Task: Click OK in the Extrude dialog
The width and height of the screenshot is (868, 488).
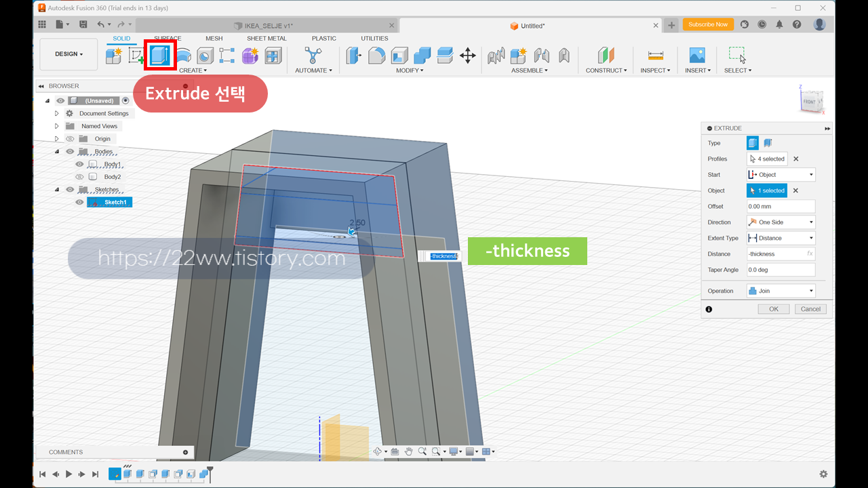Action: tap(774, 309)
